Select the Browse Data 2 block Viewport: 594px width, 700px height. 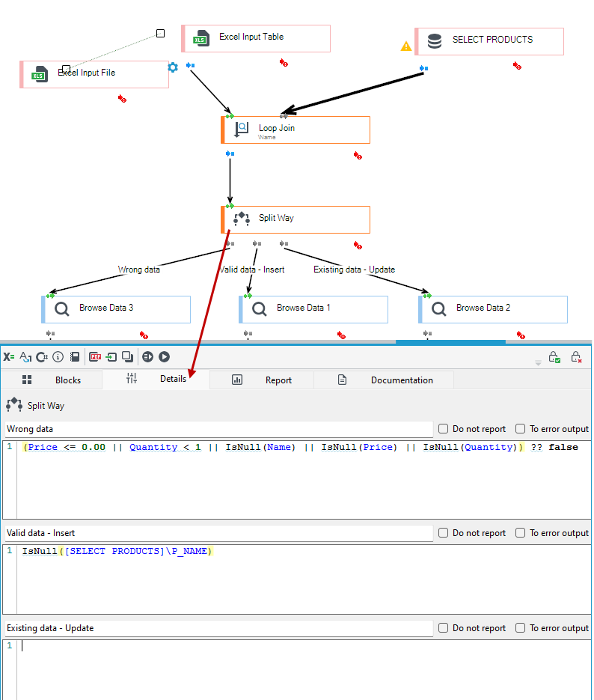point(493,309)
